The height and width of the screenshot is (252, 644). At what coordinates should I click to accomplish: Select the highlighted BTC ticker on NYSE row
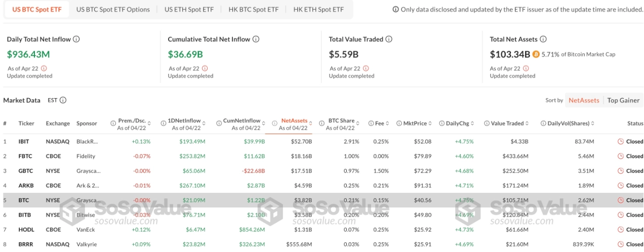click(x=322, y=200)
